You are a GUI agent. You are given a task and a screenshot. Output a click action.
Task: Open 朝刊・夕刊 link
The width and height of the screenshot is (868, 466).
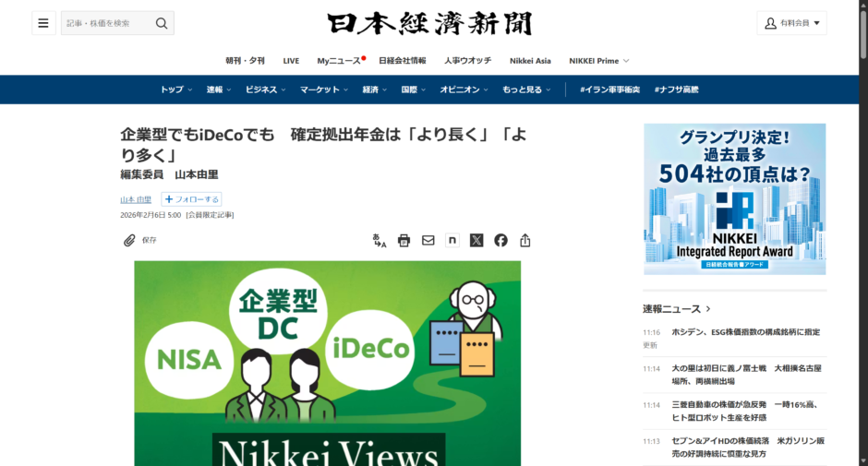coord(245,61)
